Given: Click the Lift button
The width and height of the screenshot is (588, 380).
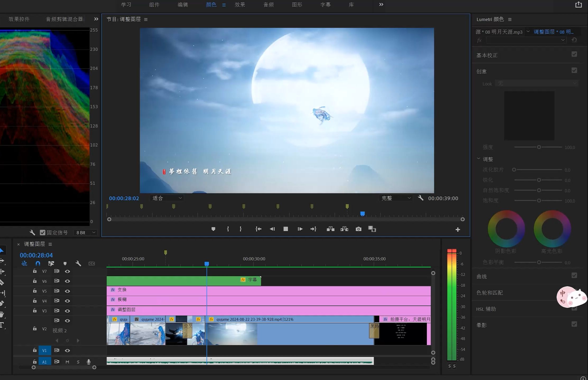Looking at the screenshot, I should click(x=330, y=229).
